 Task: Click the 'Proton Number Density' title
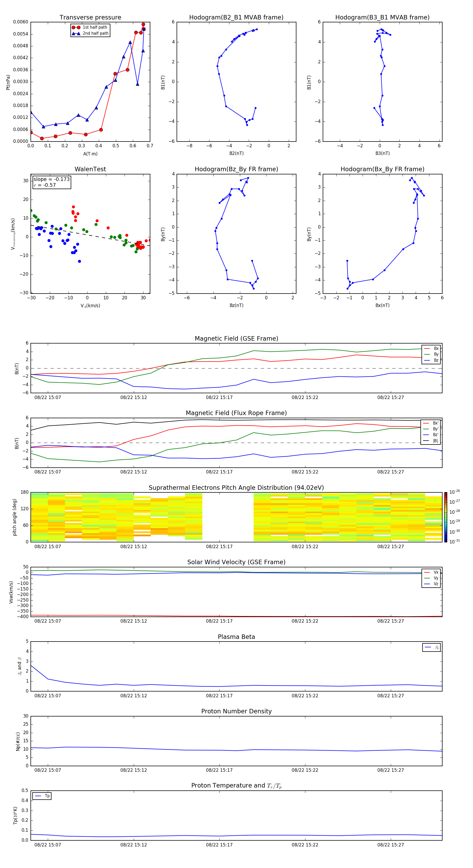pos(236,711)
